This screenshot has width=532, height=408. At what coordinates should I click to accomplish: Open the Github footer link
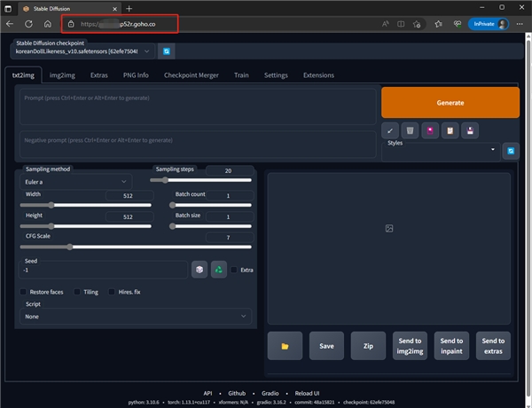click(237, 393)
